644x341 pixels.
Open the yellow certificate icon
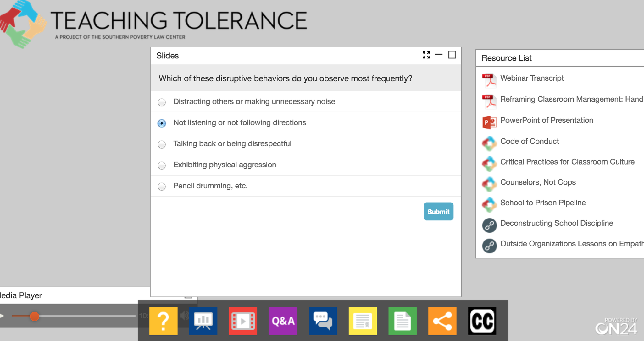pyautogui.click(x=363, y=321)
